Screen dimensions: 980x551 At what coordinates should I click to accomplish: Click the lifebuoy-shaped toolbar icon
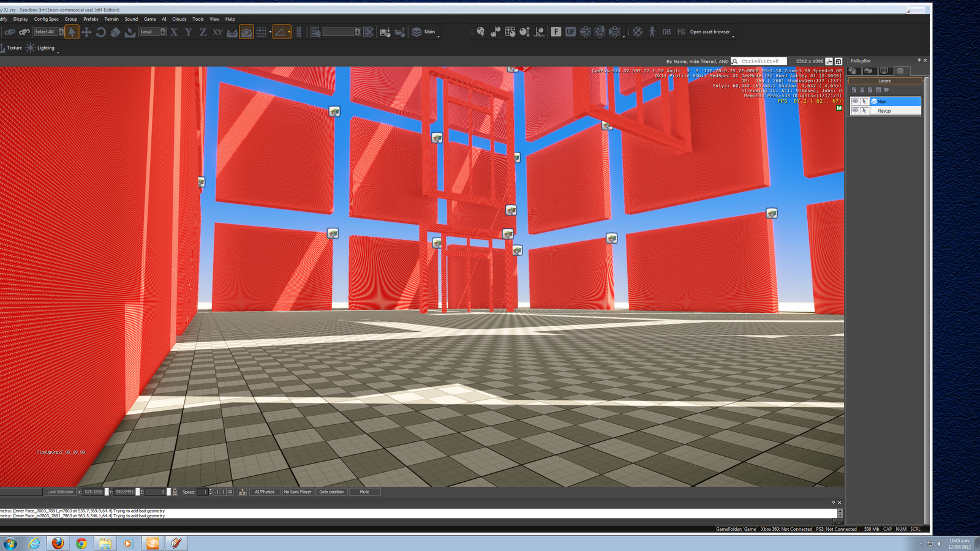click(638, 32)
